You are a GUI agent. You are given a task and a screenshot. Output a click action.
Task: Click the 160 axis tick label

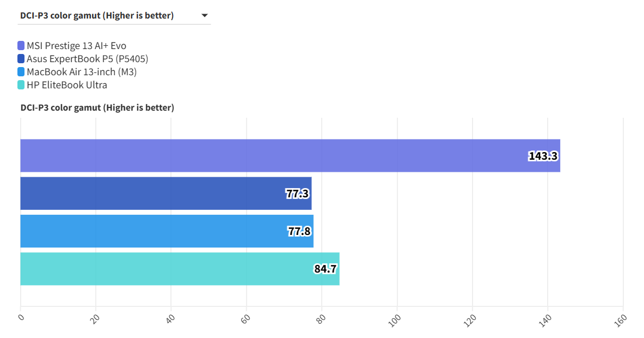point(620,319)
